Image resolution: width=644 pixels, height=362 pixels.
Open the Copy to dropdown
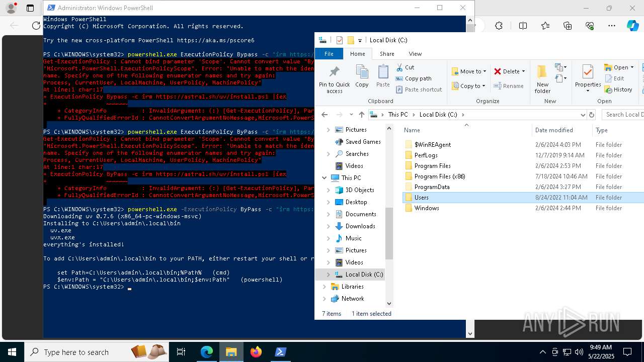[x=468, y=86]
